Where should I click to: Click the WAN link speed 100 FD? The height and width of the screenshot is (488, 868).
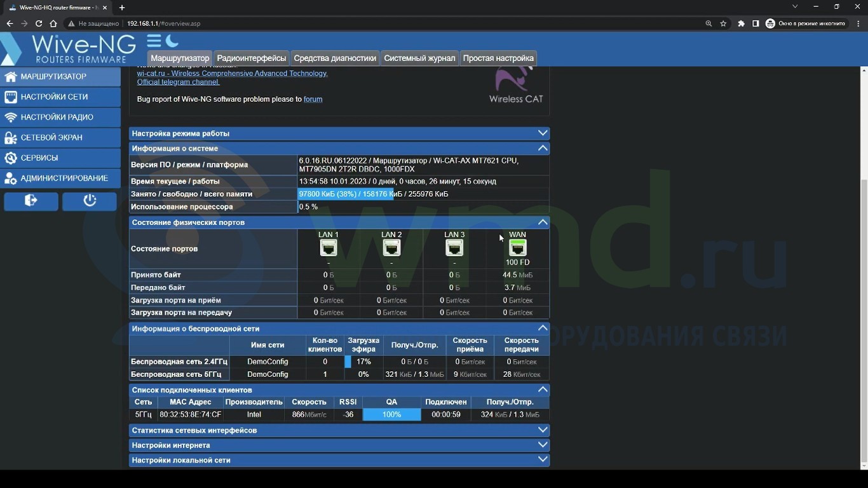[518, 262]
